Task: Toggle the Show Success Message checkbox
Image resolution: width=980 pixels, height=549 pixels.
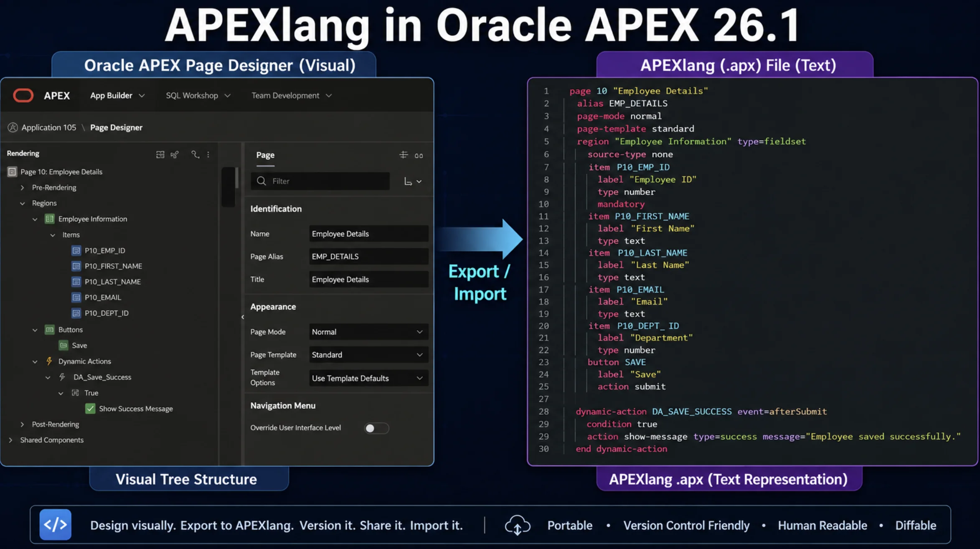Action: [90, 409]
